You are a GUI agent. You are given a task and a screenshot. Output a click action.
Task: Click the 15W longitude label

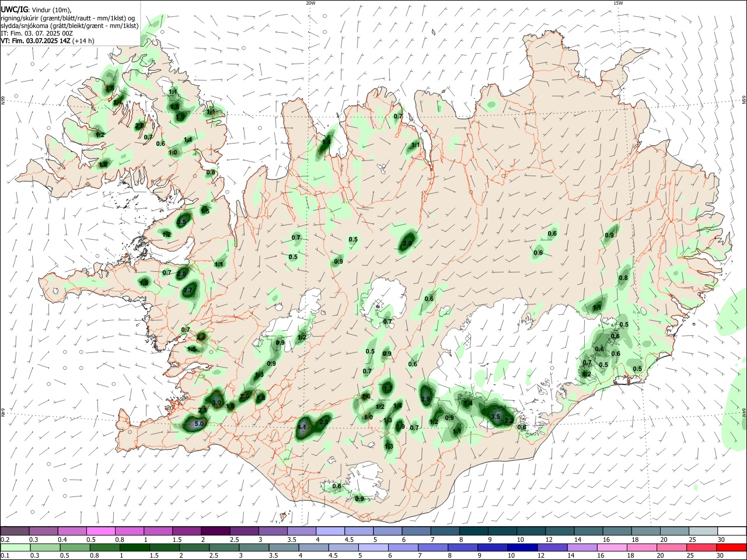[x=618, y=3]
